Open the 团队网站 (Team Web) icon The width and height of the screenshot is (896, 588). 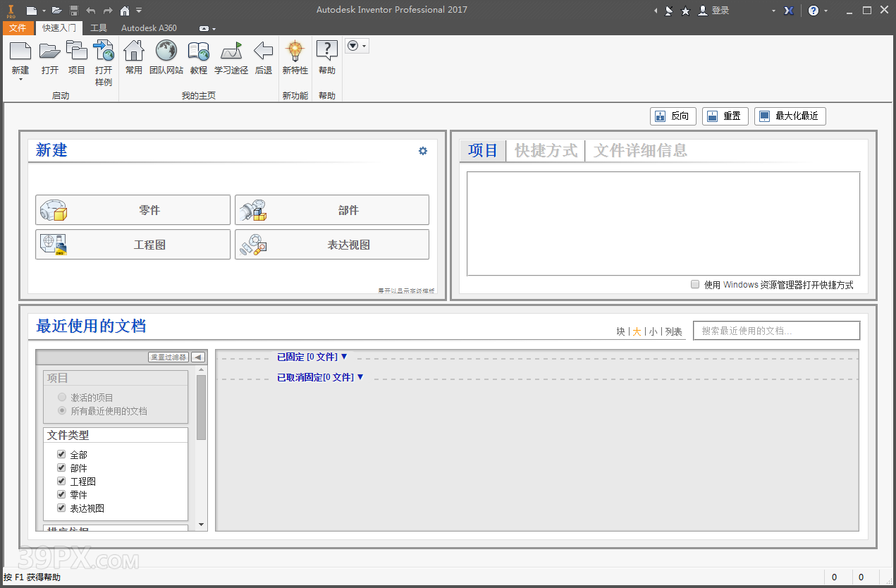(166, 51)
